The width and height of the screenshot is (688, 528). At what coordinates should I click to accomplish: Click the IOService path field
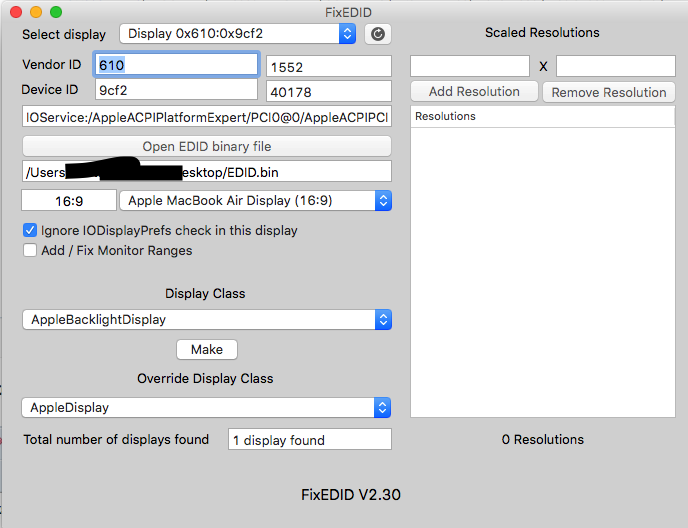[206, 117]
